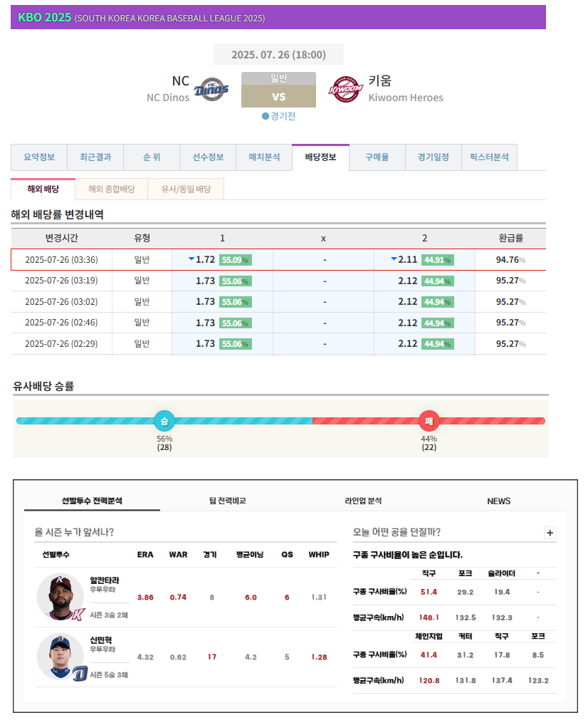588x720 pixels.
Task: Click the 신민혁 pitcher photo
Action: (x=61, y=657)
